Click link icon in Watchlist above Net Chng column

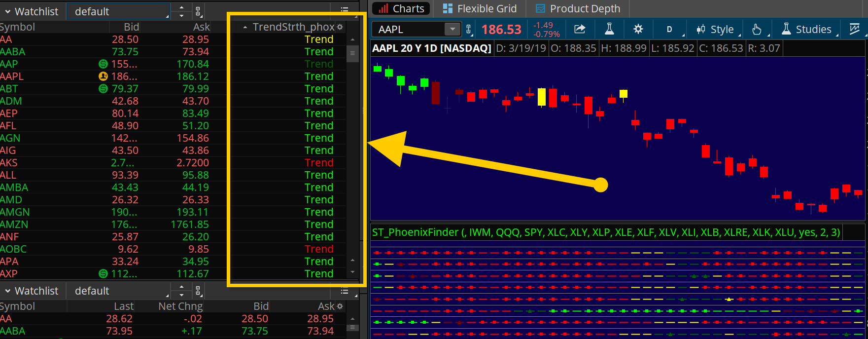point(198,291)
